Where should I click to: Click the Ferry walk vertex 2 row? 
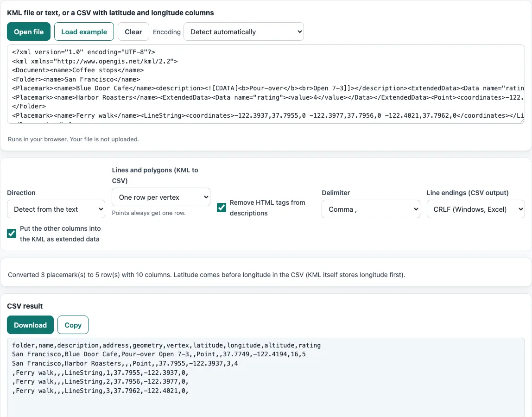[101, 381]
